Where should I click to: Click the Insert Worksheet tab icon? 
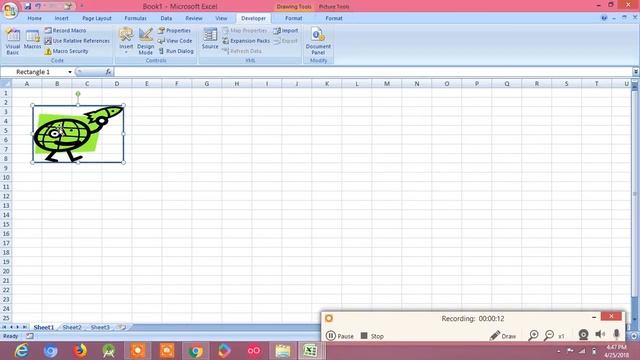(x=121, y=327)
